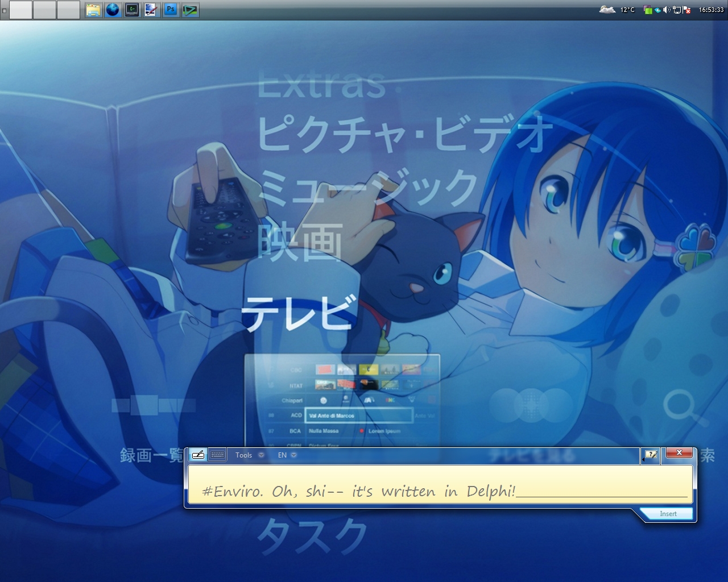This screenshot has width=728, height=582.
Task: Switch to the first virtual desktop
Action: tap(20, 10)
